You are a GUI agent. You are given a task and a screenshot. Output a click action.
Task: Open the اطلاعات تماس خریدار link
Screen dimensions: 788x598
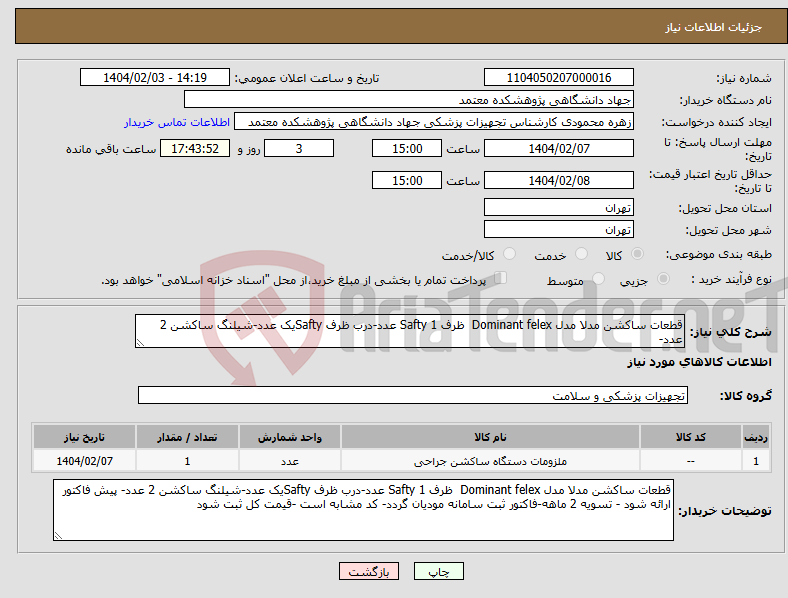click(x=177, y=122)
